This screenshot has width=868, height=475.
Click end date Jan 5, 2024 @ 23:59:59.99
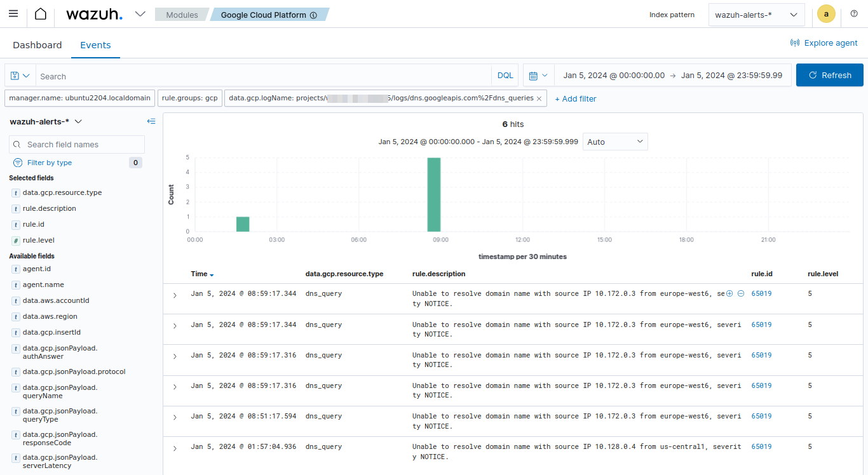pos(731,76)
